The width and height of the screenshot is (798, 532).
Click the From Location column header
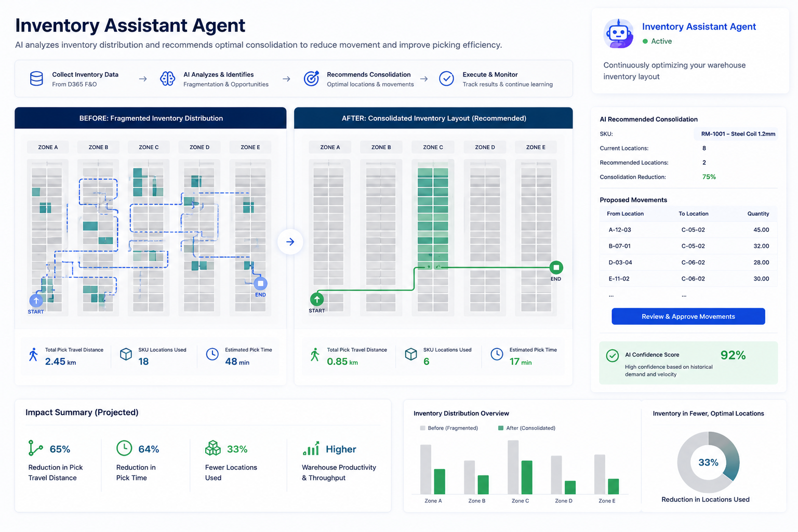pyautogui.click(x=625, y=214)
